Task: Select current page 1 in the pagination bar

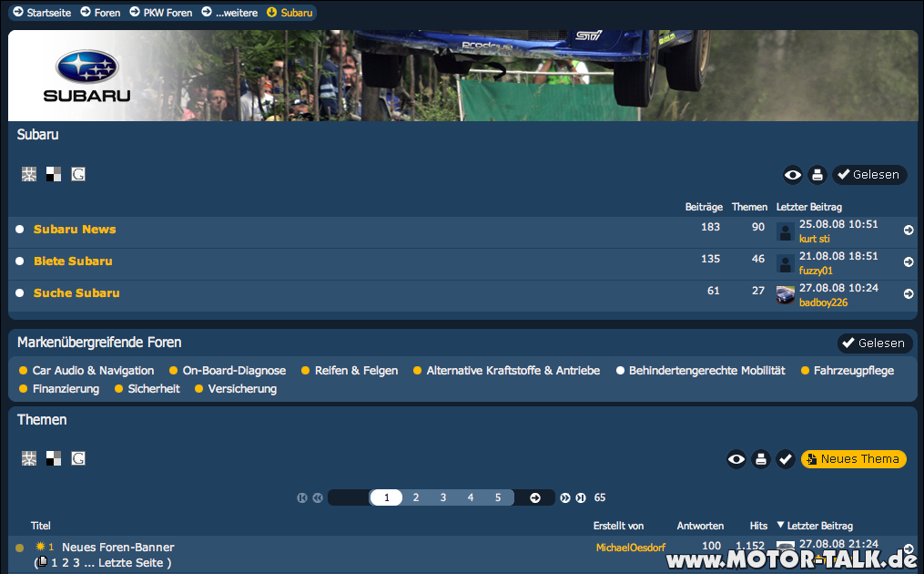Action: click(387, 497)
